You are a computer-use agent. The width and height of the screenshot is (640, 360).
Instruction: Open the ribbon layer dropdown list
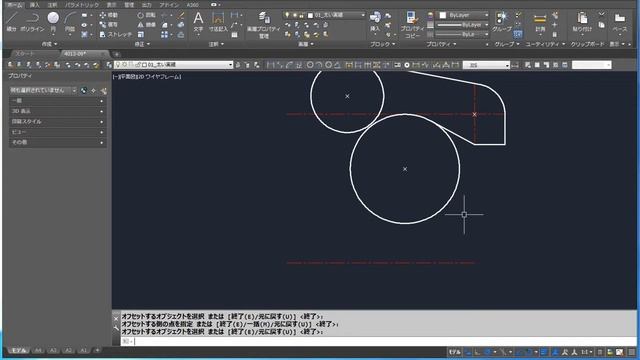pos(363,15)
